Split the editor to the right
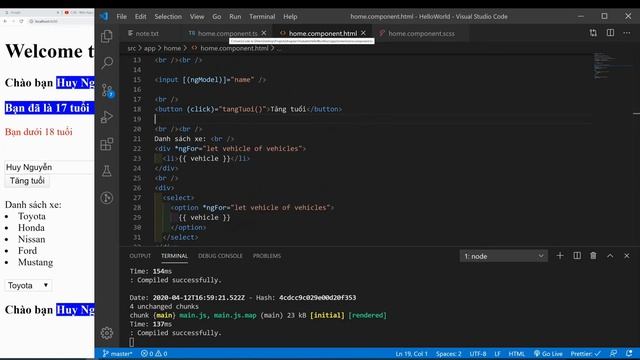Screen dimensions: 640x360 pos(610,33)
